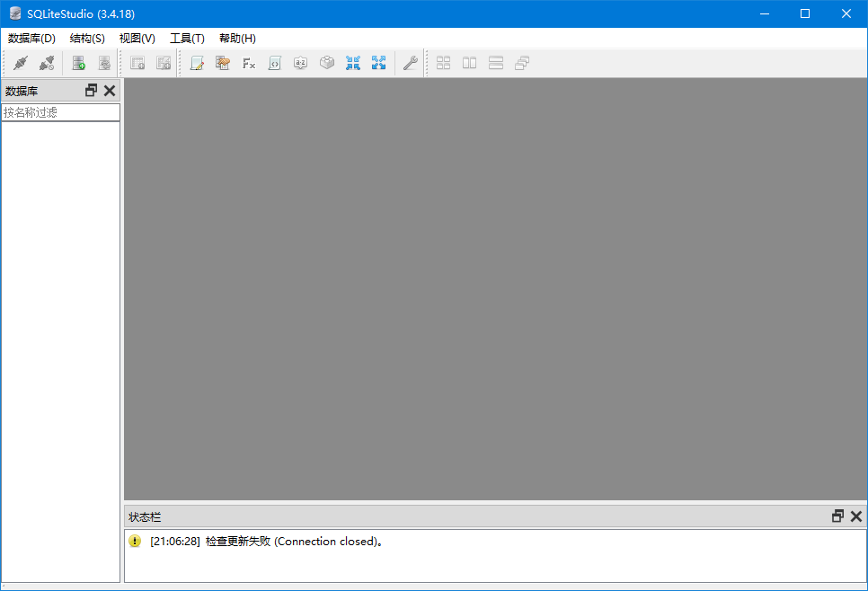Float the 数据库 panel
868x591 pixels.
pyautogui.click(x=91, y=91)
